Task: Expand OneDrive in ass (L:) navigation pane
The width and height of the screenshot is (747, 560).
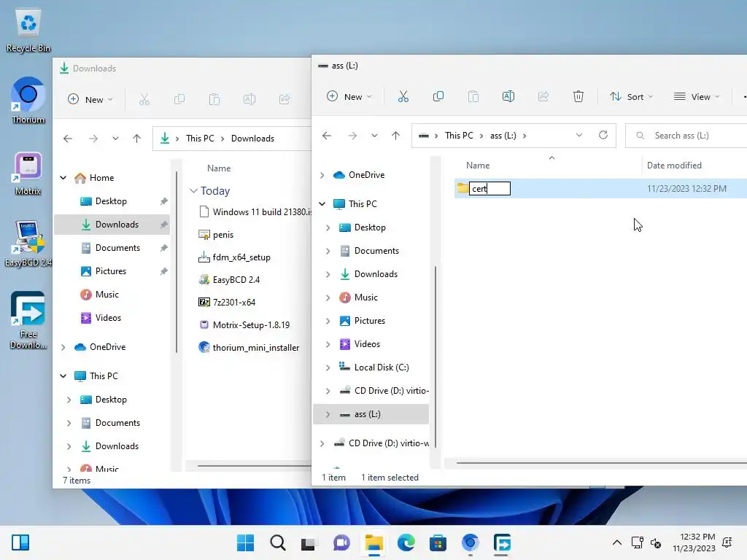Action: [322, 175]
